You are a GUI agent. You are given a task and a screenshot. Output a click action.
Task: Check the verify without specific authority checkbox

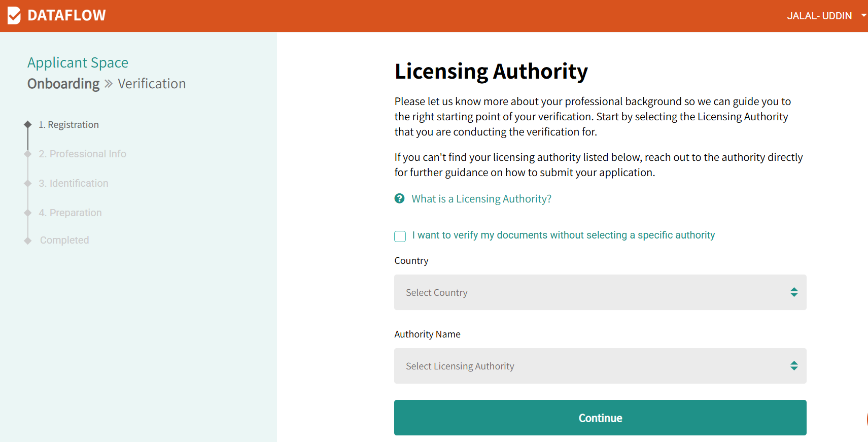pos(400,236)
